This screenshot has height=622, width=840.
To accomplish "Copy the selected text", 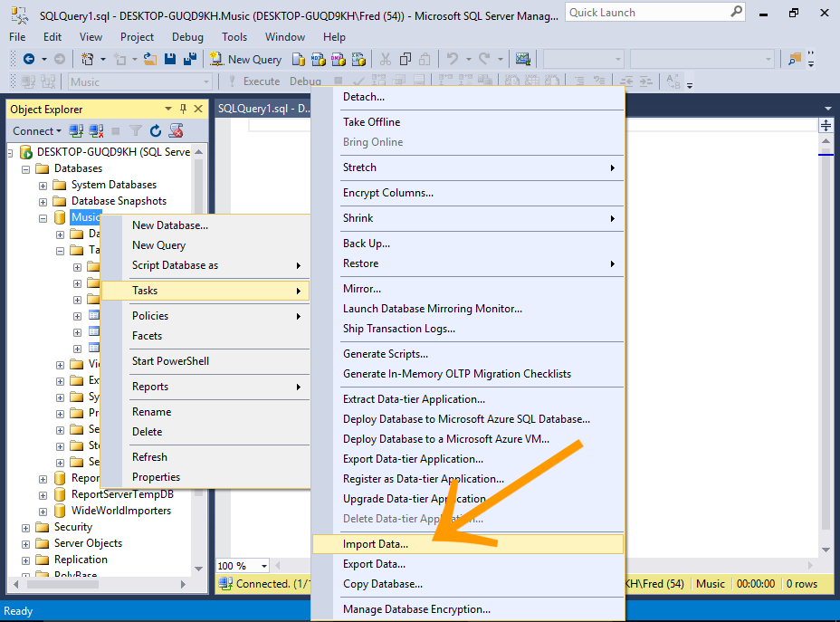I will pyautogui.click(x=406, y=58).
